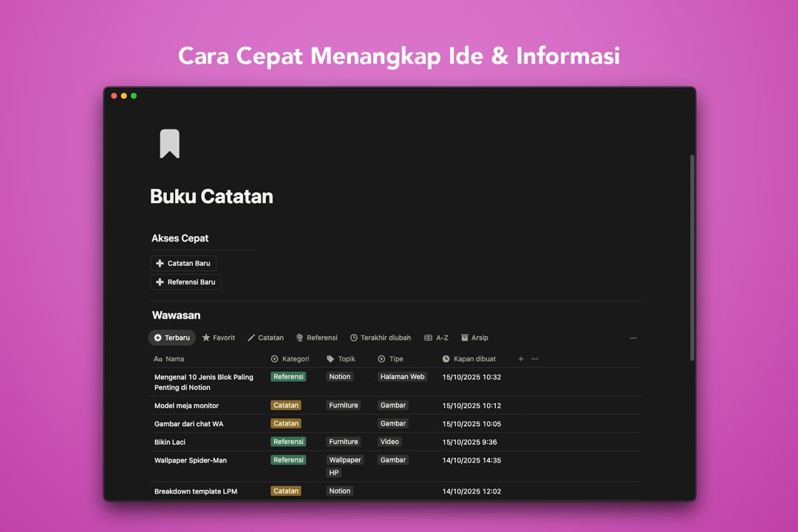Click the bookmark page icon
The height and width of the screenshot is (532, 798).
tap(169, 144)
